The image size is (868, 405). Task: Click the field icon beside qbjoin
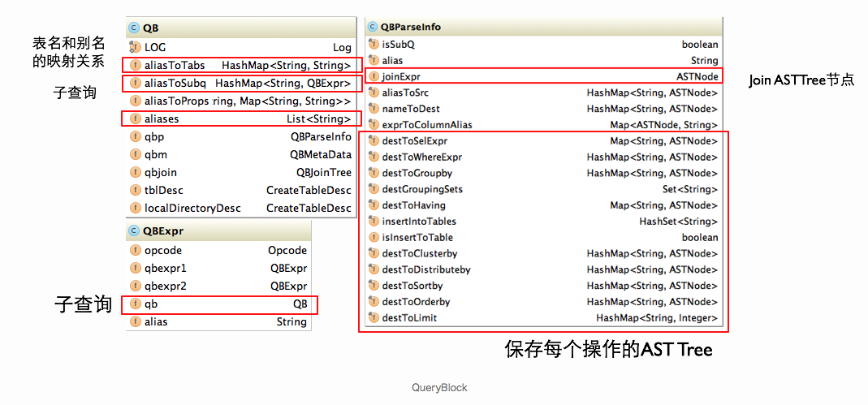pyautogui.click(x=135, y=172)
